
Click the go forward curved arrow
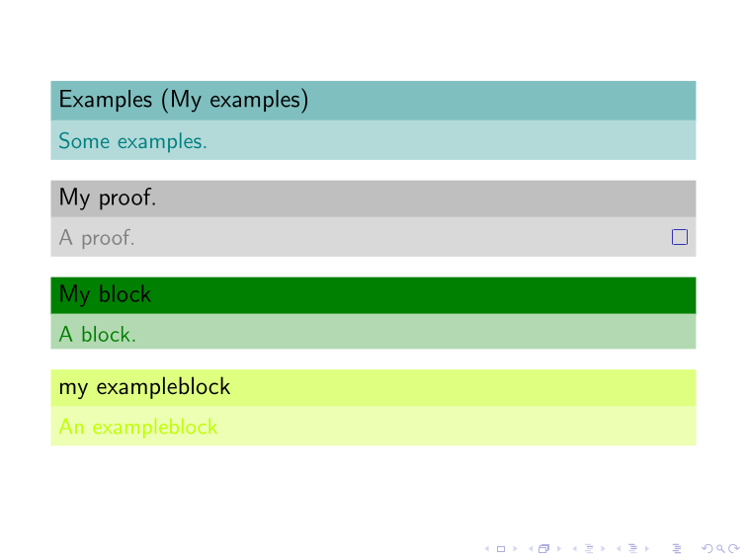click(734, 548)
